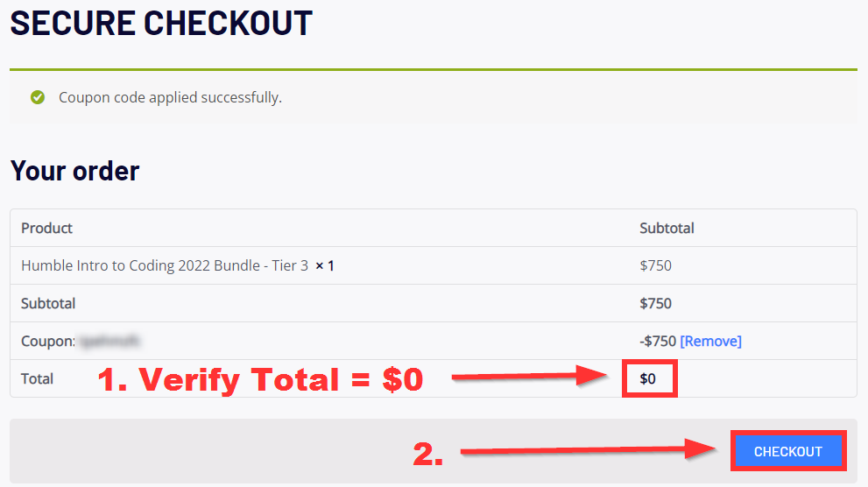Select the $0 total amount
The width and height of the screenshot is (868, 487).
click(647, 378)
